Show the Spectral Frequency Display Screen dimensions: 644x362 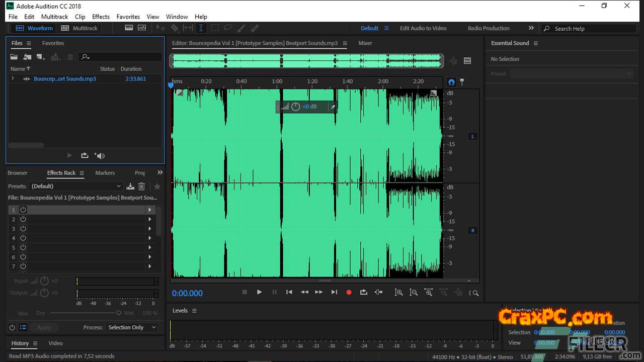(x=129, y=28)
